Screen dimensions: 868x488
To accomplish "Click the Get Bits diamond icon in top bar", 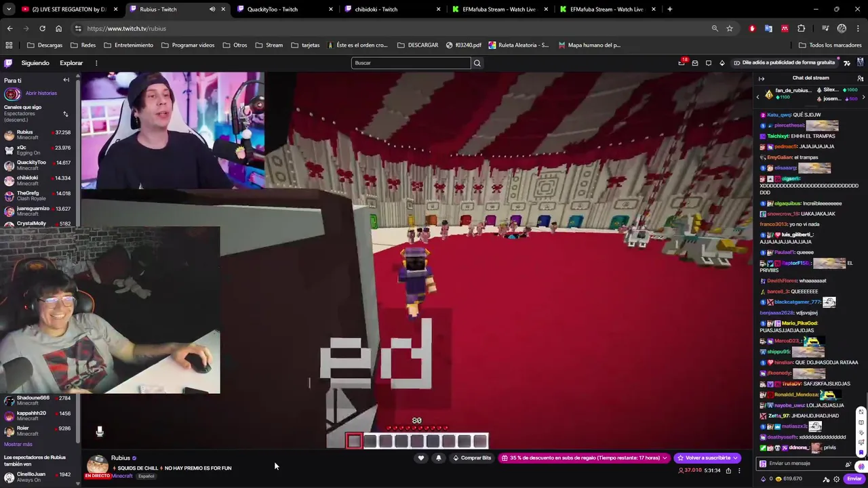I will point(722,63).
